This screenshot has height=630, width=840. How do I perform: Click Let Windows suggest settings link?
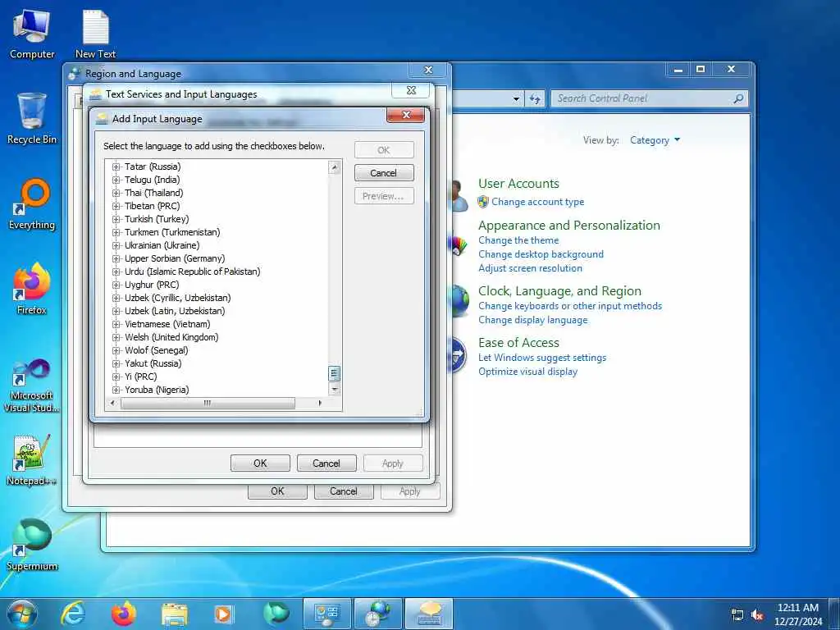point(542,358)
